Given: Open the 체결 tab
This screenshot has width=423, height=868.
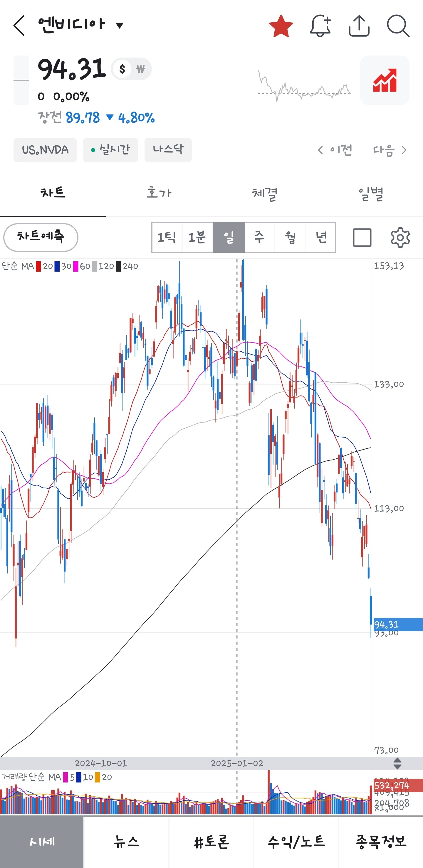Looking at the screenshot, I should [265, 194].
